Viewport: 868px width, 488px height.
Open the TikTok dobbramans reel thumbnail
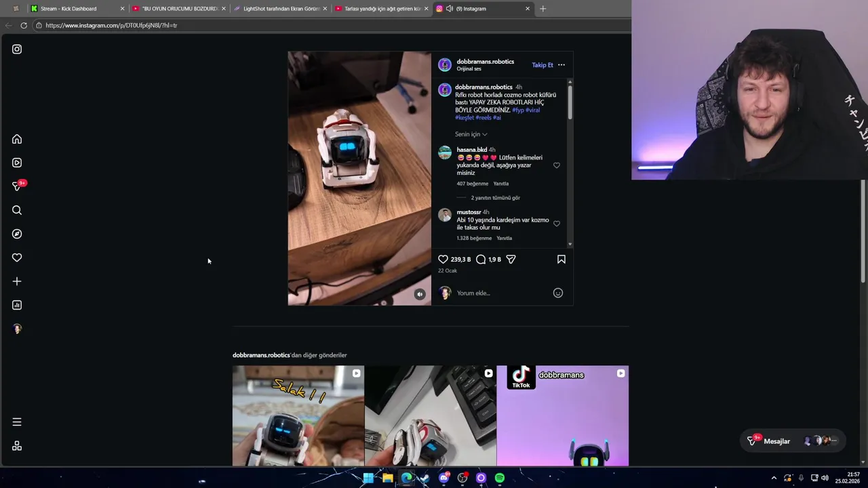pyautogui.click(x=563, y=415)
